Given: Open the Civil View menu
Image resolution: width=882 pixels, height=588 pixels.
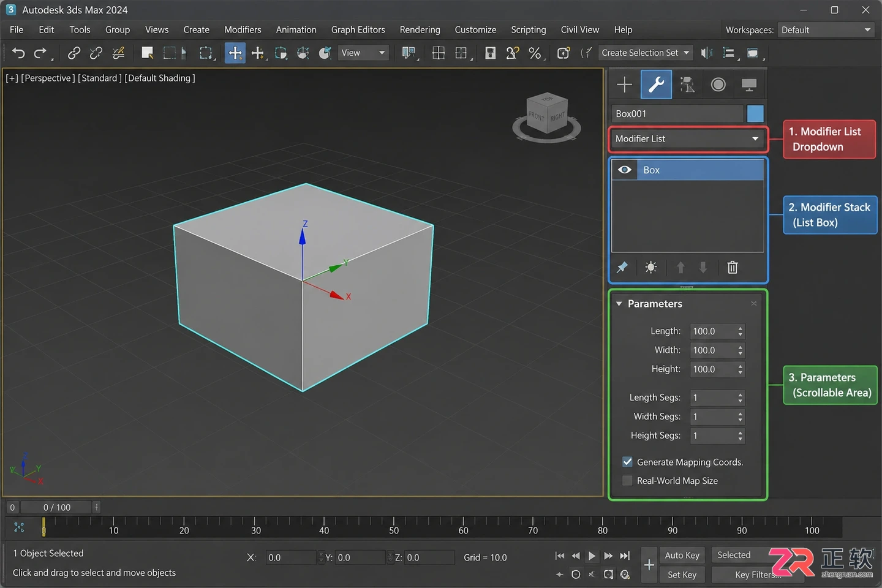Looking at the screenshot, I should coord(580,30).
